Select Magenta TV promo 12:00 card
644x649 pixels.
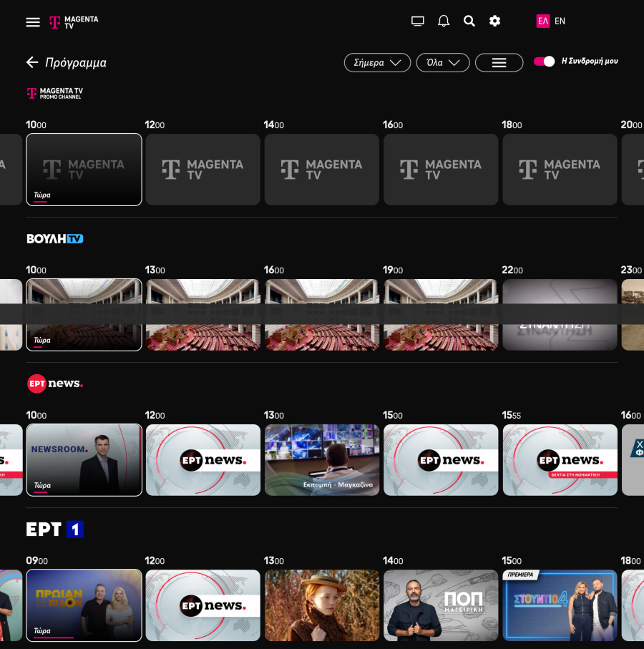tap(203, 170)
